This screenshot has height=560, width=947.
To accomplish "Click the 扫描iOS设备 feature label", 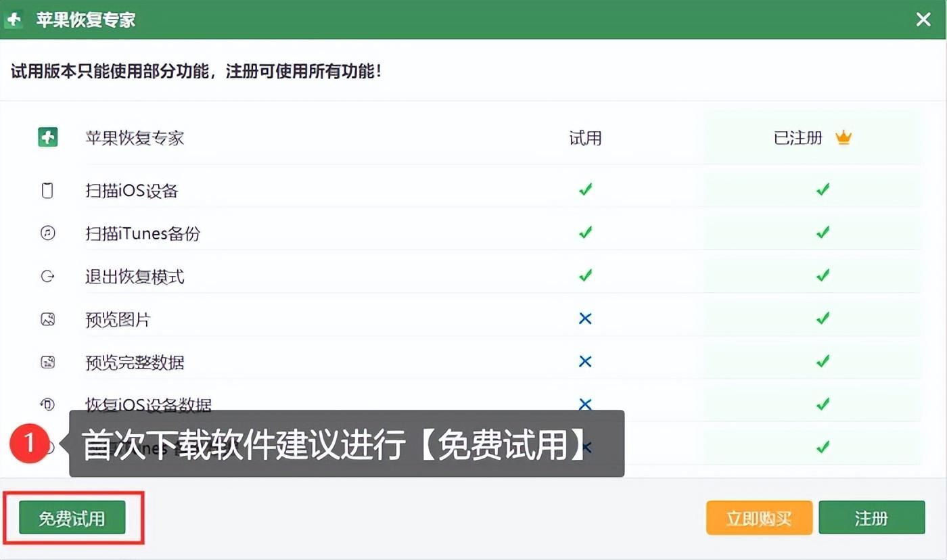I will (132, 191).
